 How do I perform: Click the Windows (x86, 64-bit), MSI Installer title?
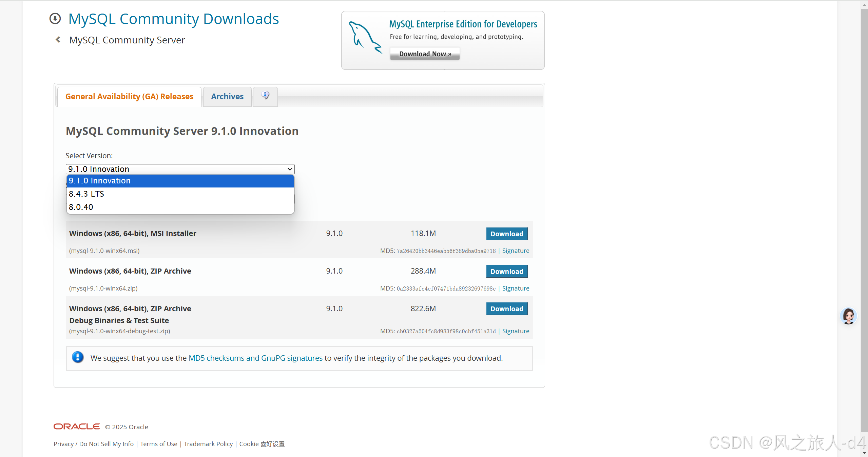click(x=133, y=234)
